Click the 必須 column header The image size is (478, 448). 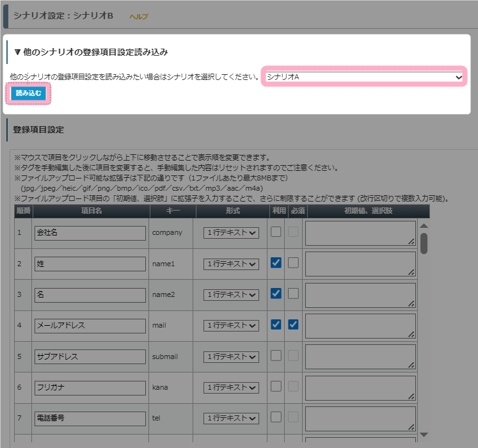coord(298,211)
